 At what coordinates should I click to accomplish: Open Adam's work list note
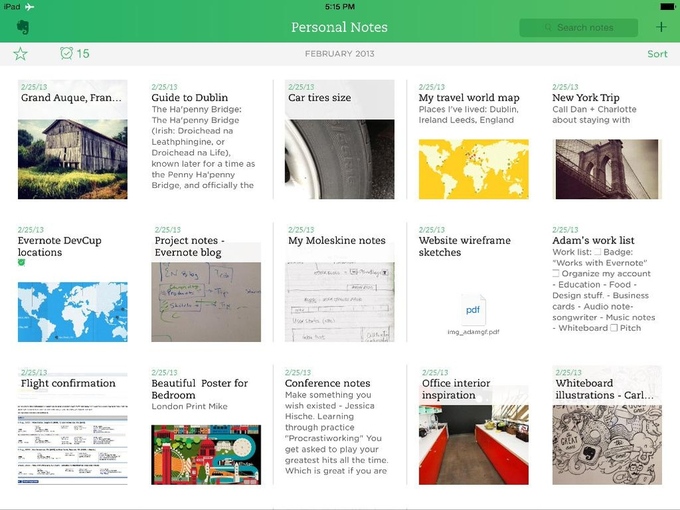pyautogui.click(x=606, y=285)
